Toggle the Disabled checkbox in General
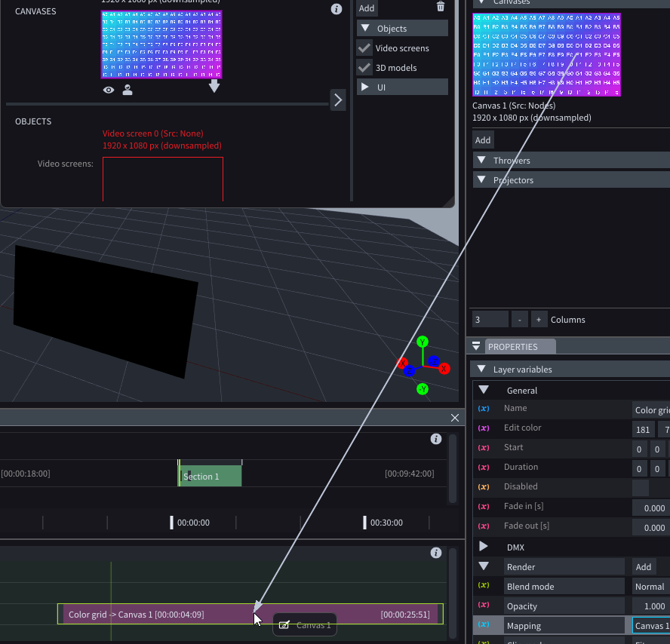The height and width of the screenshot is (644, 670). [x=640, y=487]
